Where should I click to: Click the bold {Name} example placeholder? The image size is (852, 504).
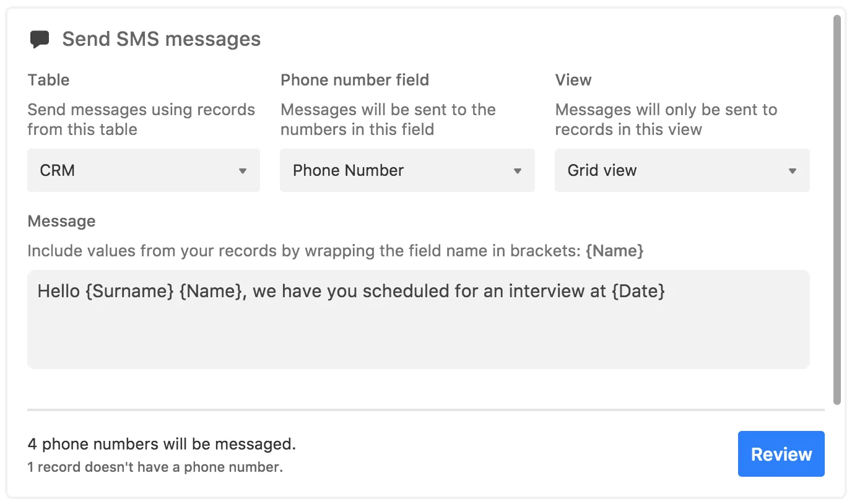coord(614,251)
